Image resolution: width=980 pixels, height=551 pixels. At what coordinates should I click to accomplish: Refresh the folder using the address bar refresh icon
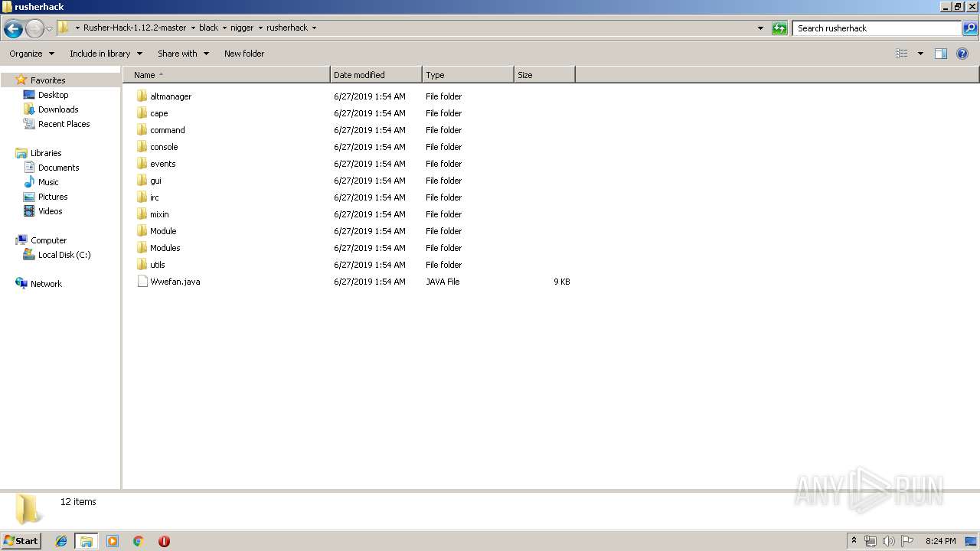779,28
